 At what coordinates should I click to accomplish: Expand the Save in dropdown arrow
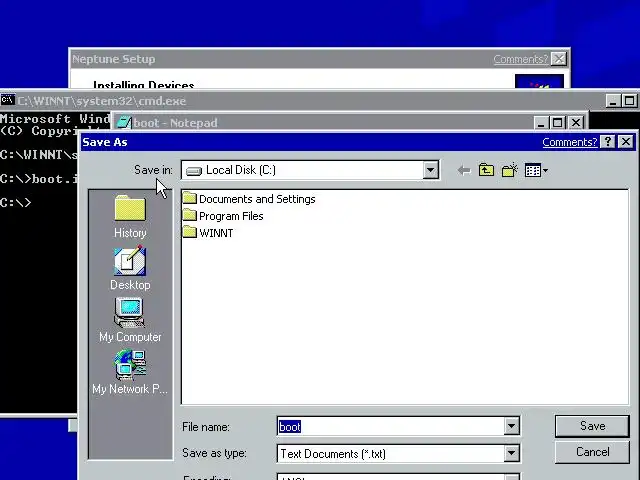[x=430, y=170]
